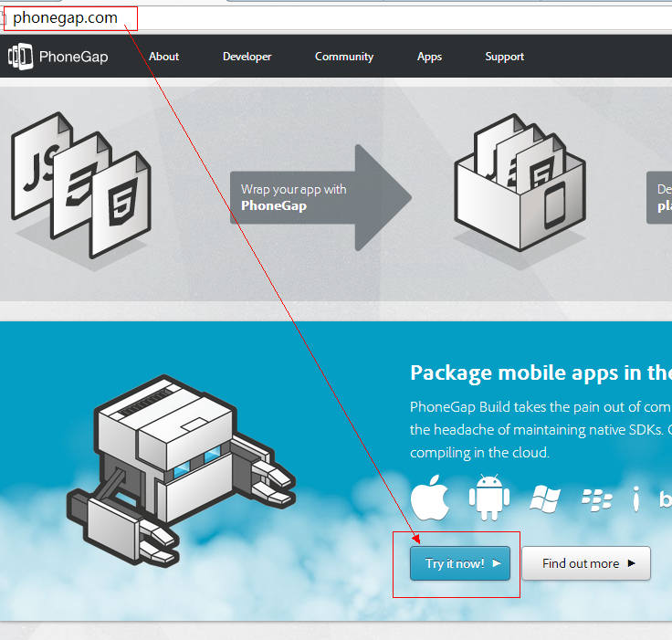Click the Windows flag platform icon

(544, 499)
